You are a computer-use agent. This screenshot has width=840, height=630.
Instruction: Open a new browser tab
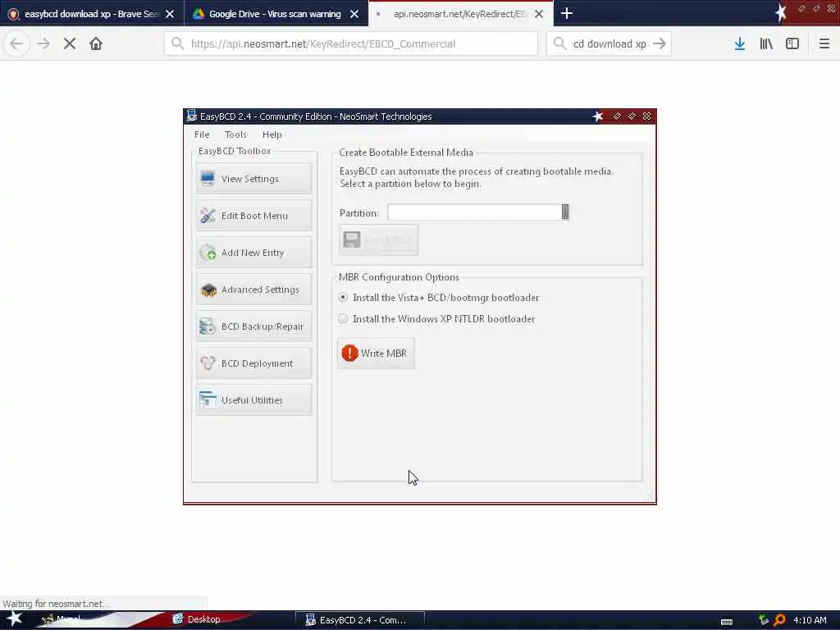[567, 13]
